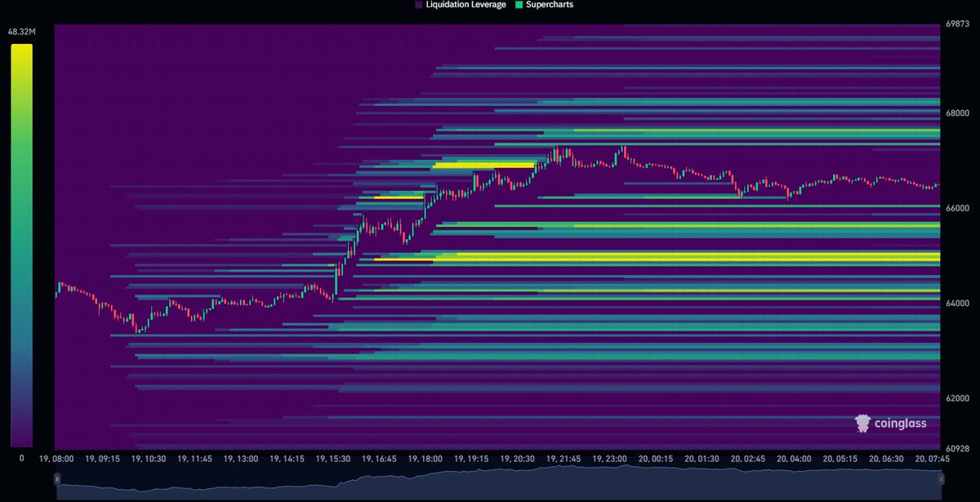Click the 19, 20:30 time axis label
980x502 pixels.
(x=519, y=460)
